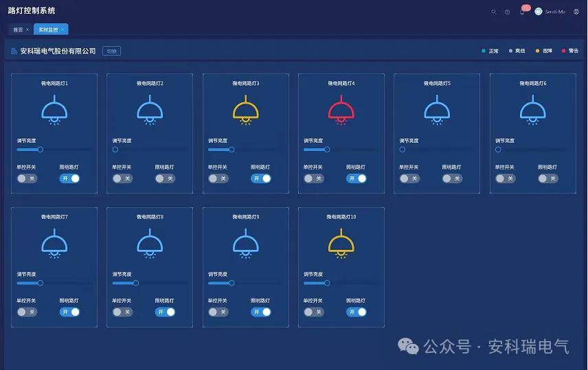Turn on 照明路灯 switch for 微电网路灯6
The width and height of the screenshot is (588, 370).
tap(547, 178)
